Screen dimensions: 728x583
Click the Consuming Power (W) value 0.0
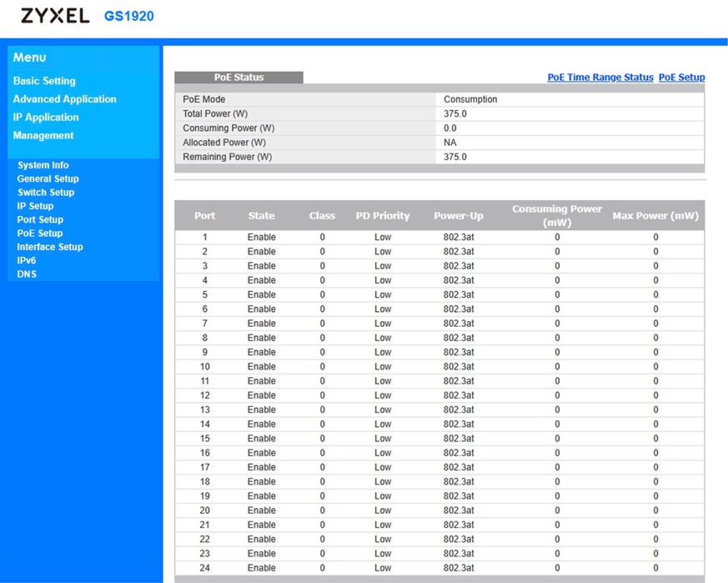click(450, 128)
